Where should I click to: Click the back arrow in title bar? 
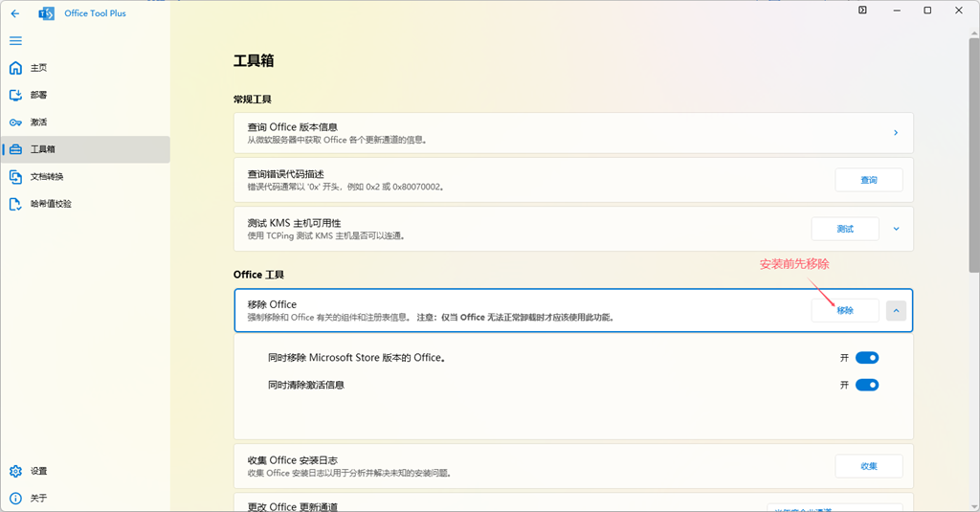click(15, 13)
